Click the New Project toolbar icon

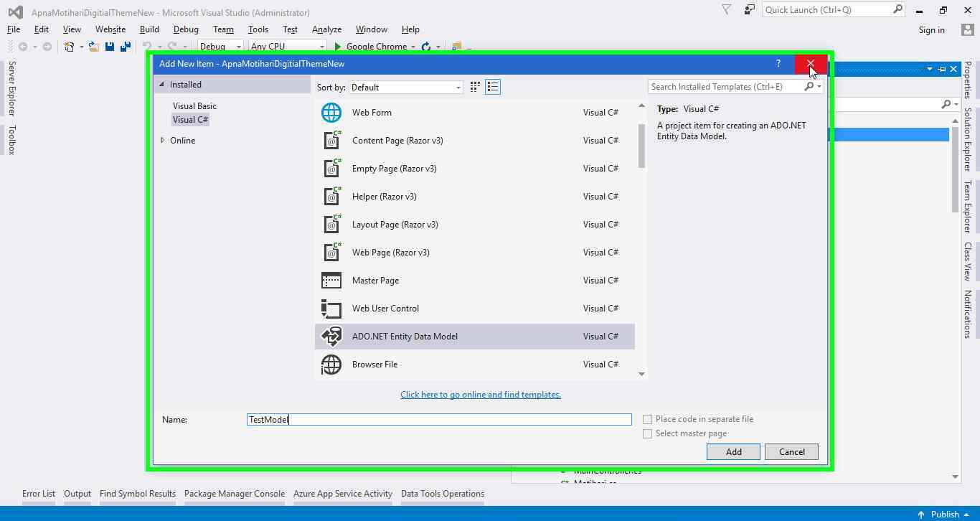70,47
